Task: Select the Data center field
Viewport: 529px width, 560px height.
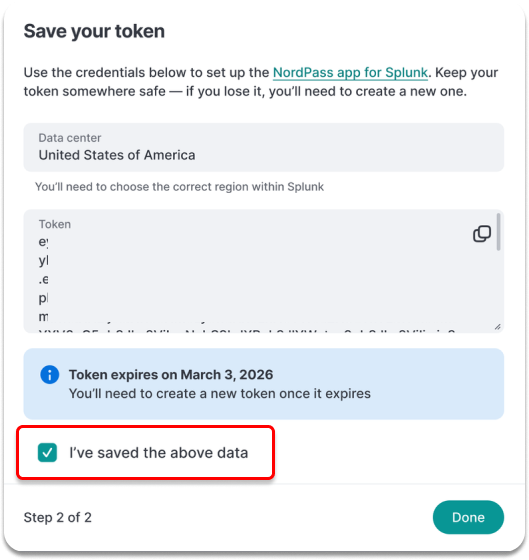Action: (264, 147)
